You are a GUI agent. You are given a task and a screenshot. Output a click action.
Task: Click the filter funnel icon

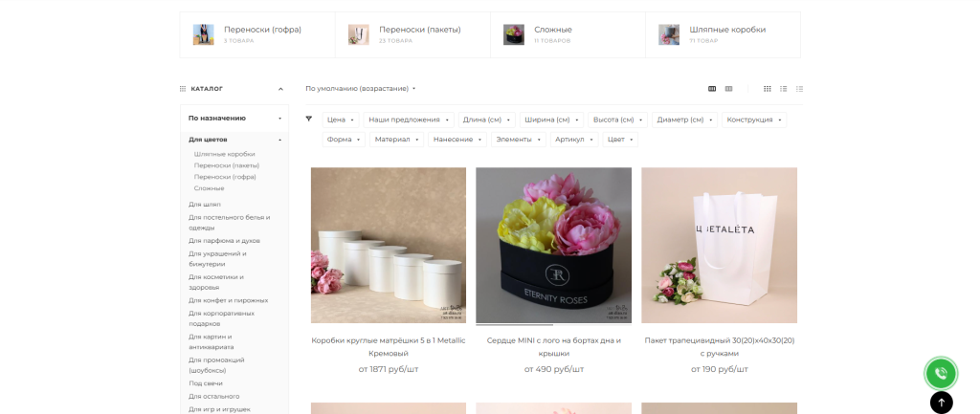[309, 119]
